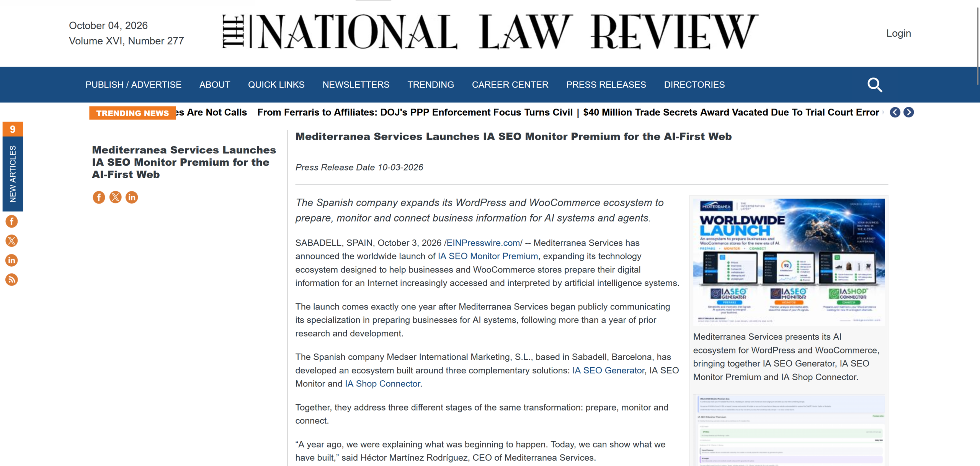Open the About menu
Image resolution: width=980 pixels, height=466 pixels.
(x=215, y=85)
